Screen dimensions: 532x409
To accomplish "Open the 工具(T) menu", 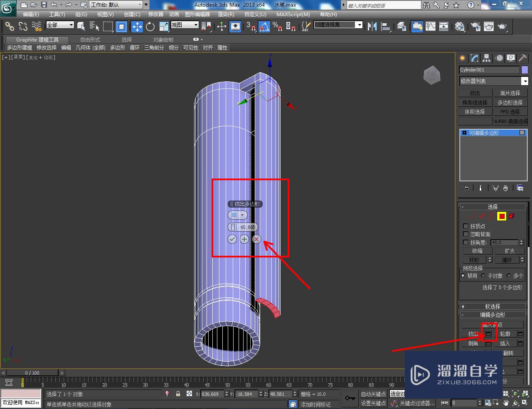I will (x=57, y=15).
